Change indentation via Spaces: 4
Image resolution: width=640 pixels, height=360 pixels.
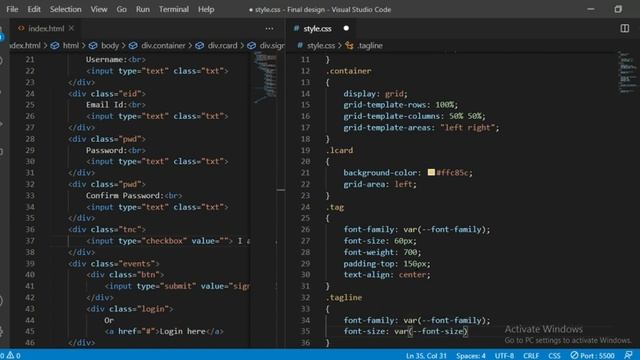tap(471, 356)
